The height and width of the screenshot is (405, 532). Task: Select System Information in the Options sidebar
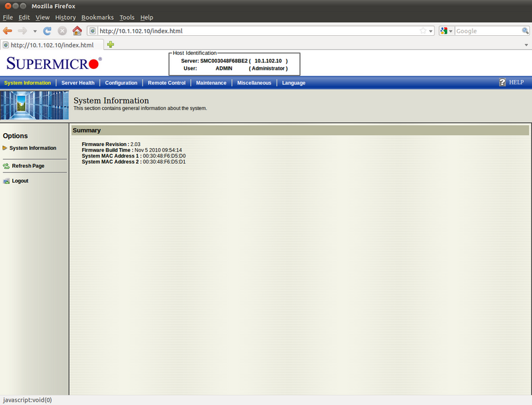[x=33, y=148]
